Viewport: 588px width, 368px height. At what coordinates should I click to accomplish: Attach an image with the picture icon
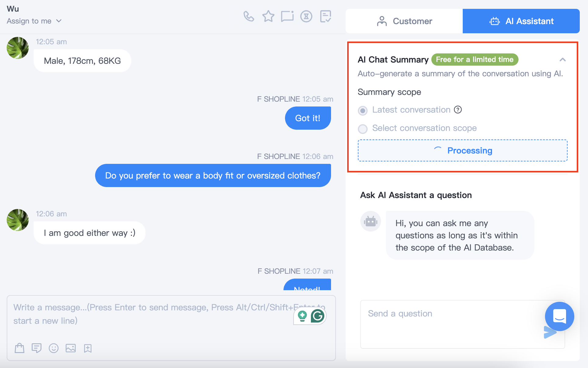[x=71, y=348]
